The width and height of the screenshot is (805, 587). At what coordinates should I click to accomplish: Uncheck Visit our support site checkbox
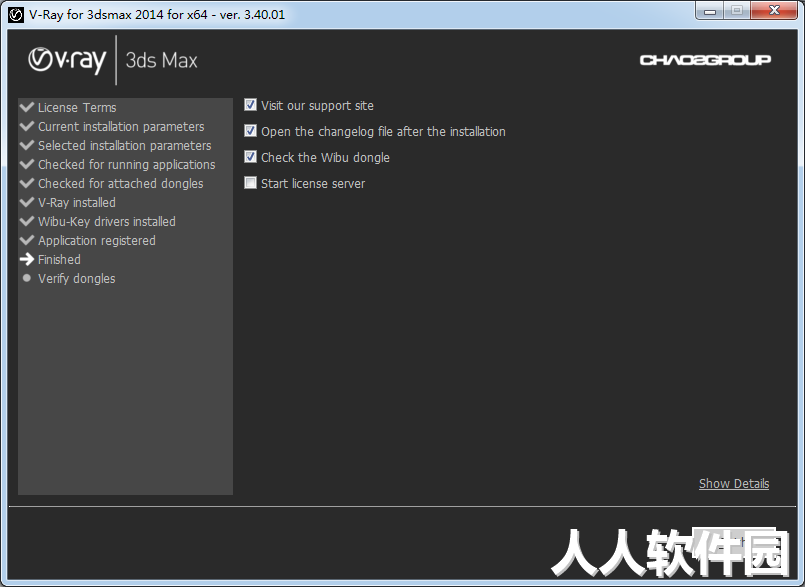coord(250,105)
